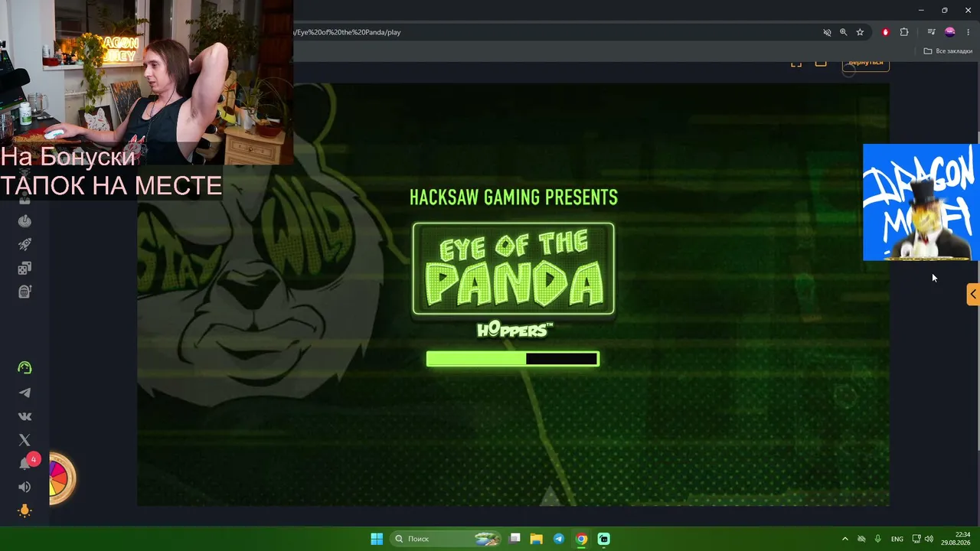Open the X social link icon
The height and width of the screenshot is (551, 980).
point(24,440)
